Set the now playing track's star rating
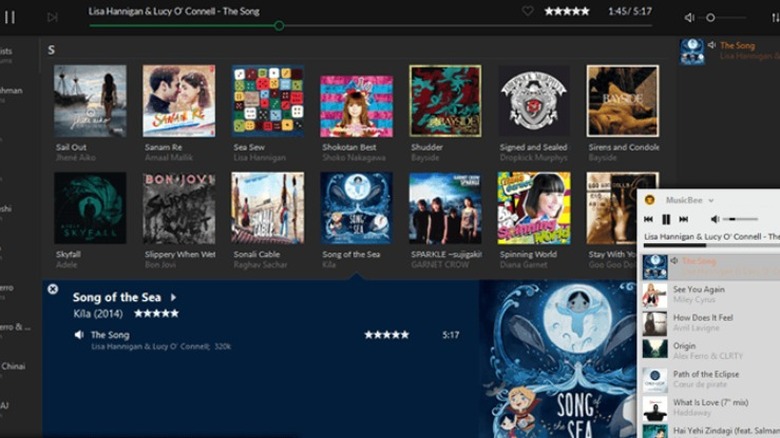This screenshot has width=780, height=438. click(567, 11)
